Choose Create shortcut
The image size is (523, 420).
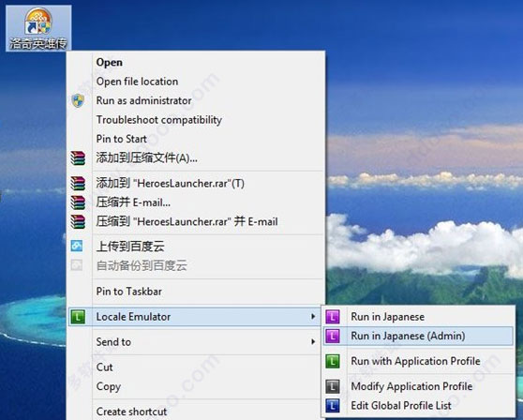coord(195,412)
